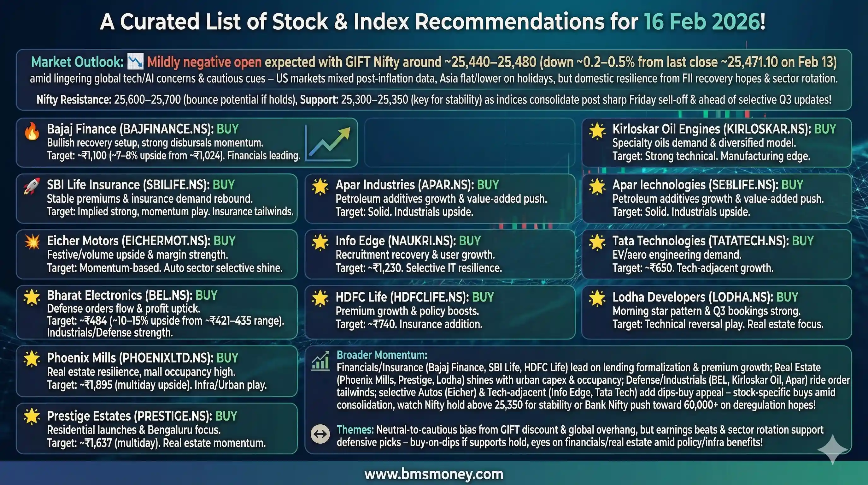The width and height of the screenshot is (868, 485).
Task: Click the red downtrend chart icon in Market Outlook
Action: 135,62
